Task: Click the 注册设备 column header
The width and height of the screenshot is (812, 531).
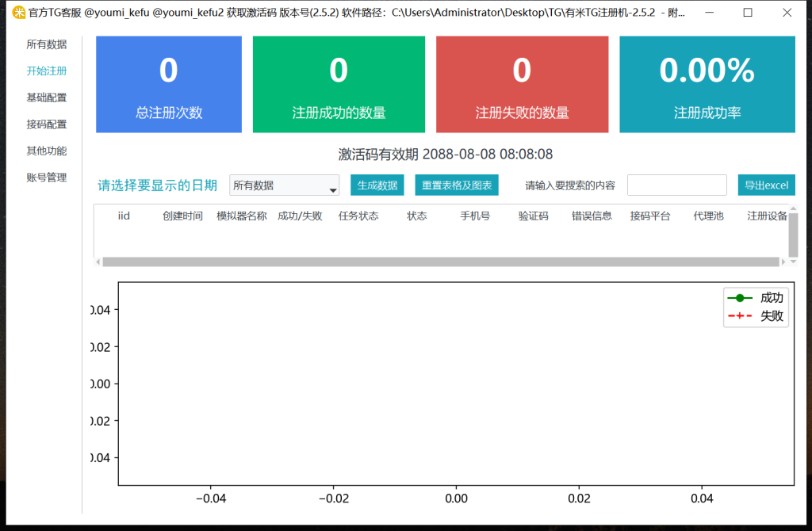Action: [767, 216]
